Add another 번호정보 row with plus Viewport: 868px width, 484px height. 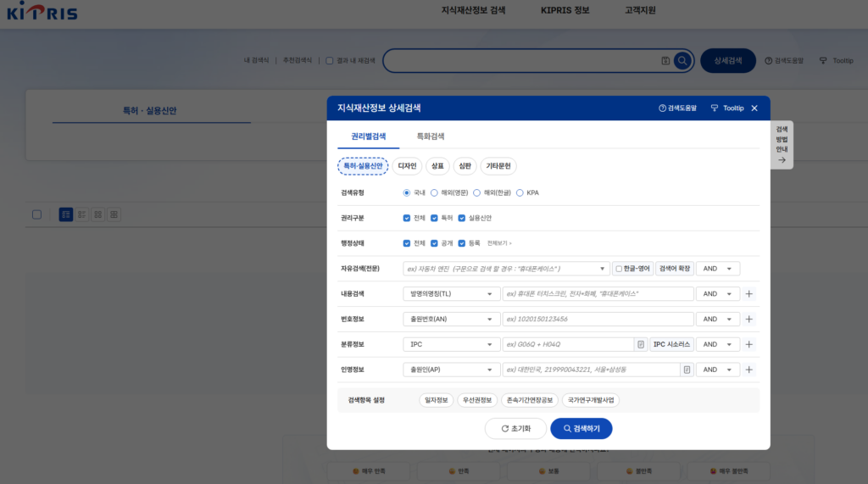[749, 319]
